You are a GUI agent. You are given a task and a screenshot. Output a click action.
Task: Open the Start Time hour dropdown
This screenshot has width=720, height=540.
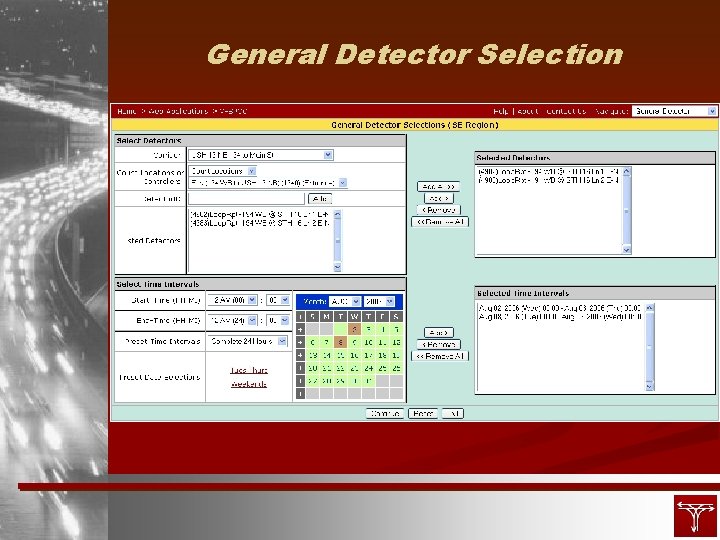[232, 300]
